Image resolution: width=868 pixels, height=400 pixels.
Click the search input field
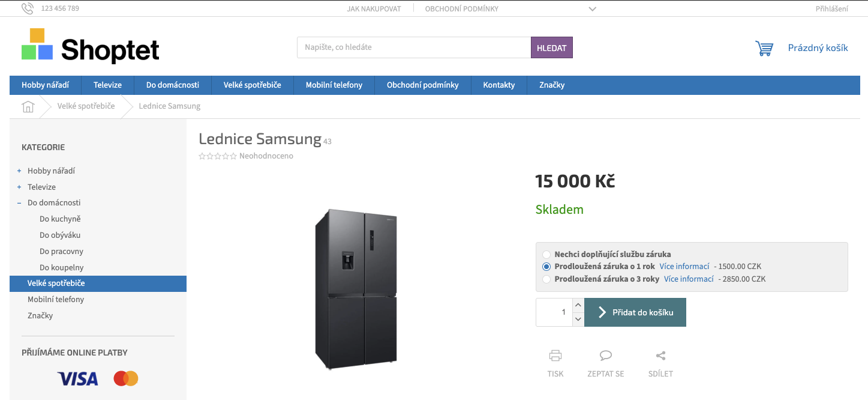pos(414,47)
